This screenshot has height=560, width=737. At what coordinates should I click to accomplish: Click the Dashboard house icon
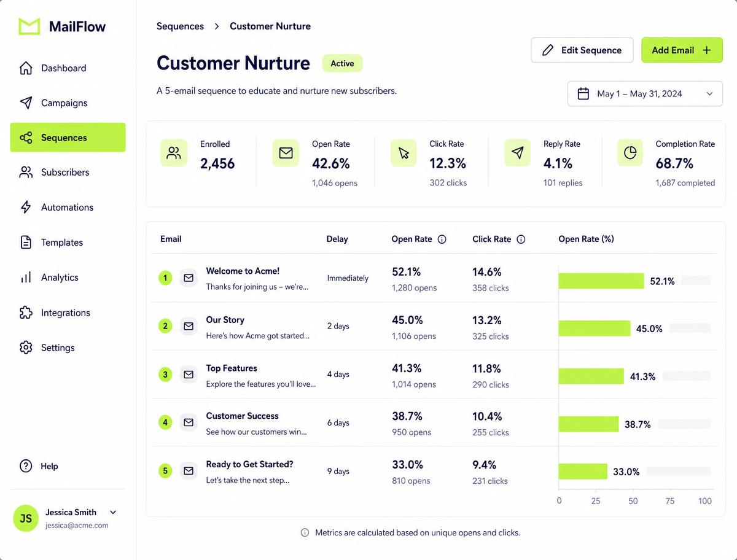pyautogui.click(x=26, y=68)
